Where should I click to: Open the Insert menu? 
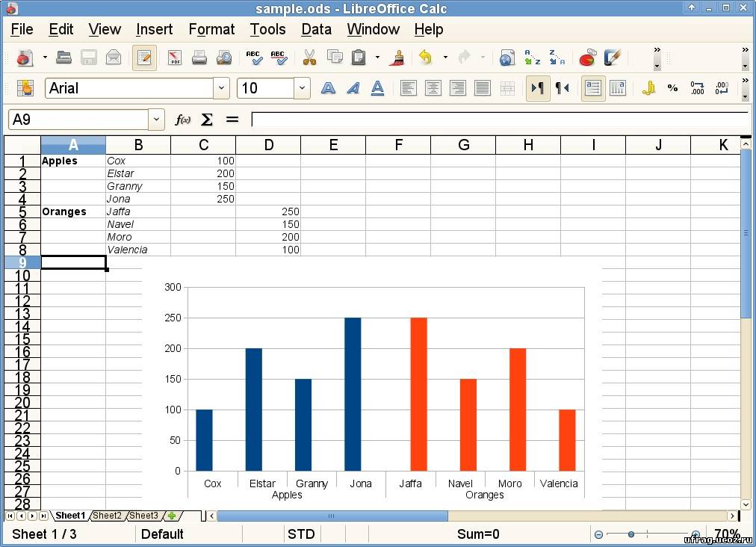[154, 29]
